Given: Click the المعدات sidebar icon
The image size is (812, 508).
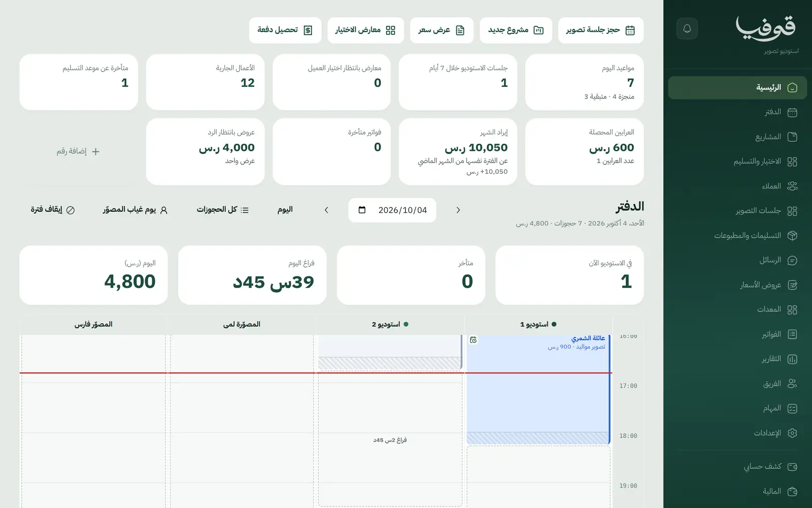Looking at the screenshot, I should [x=792, y=310].
